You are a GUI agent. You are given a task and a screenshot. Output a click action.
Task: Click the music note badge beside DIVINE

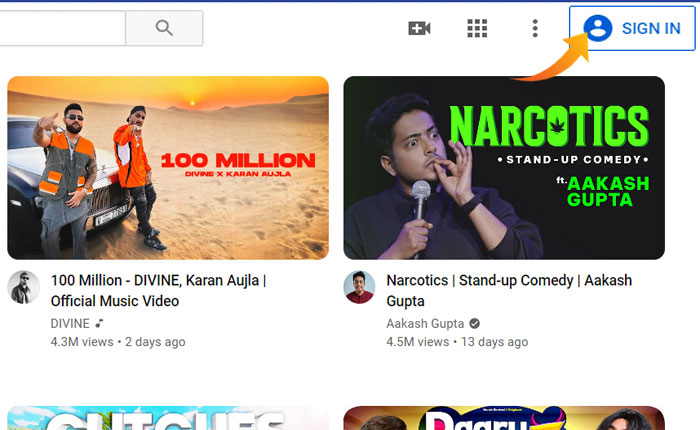point(100,323)
